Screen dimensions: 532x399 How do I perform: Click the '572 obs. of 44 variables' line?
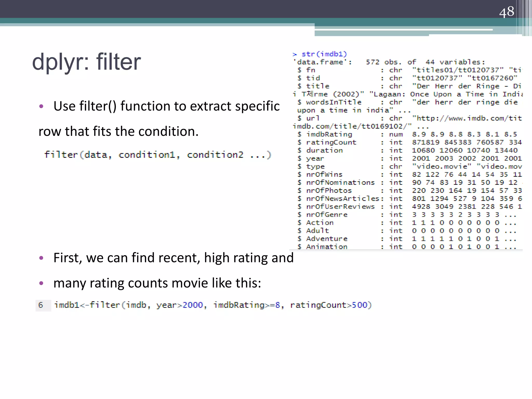[x=389, y=62]
